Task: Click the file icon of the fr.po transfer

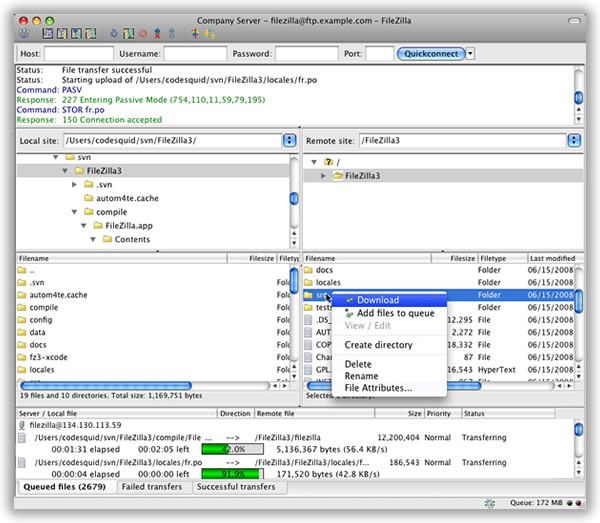Action: click(22, 463)
